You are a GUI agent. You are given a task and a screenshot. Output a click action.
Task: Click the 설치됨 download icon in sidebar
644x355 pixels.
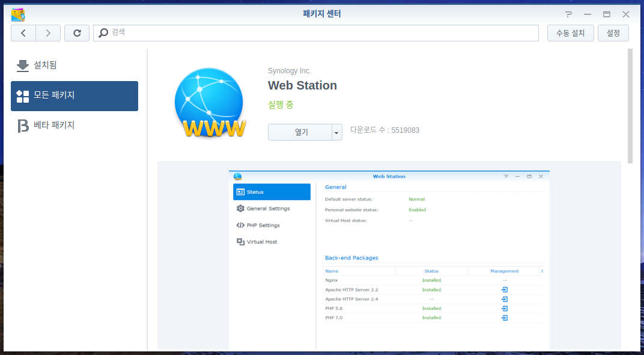(x=23, y=65)
